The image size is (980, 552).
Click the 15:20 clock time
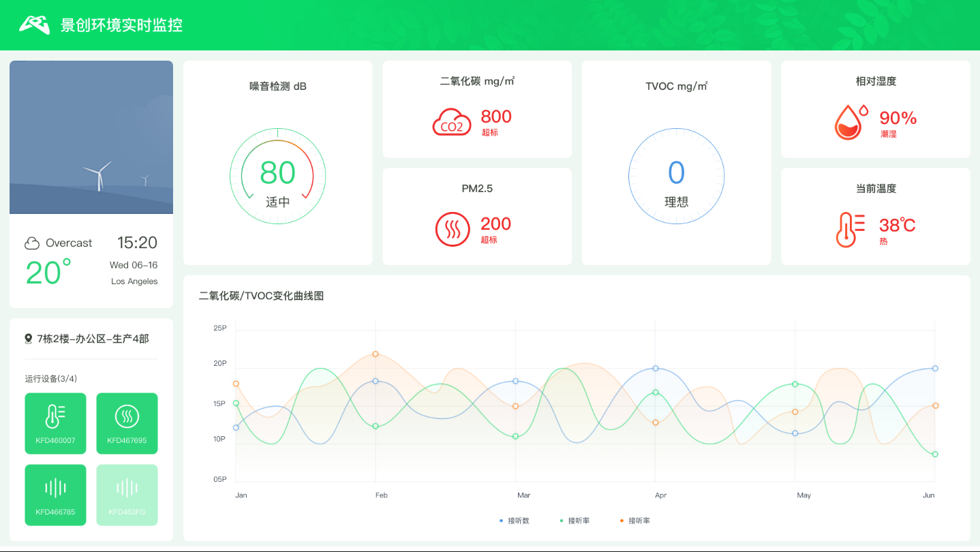pos(137,243)
